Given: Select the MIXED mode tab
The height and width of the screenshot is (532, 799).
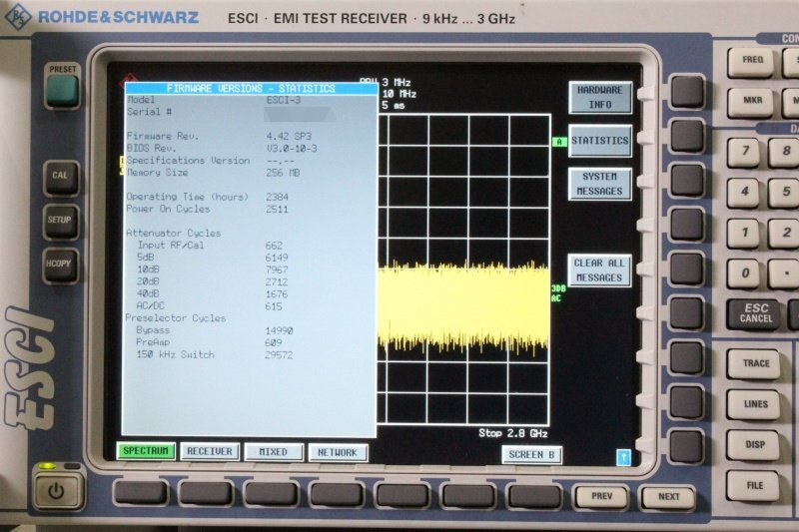Looking at the screenshot, I should click(x=274, y=452).
